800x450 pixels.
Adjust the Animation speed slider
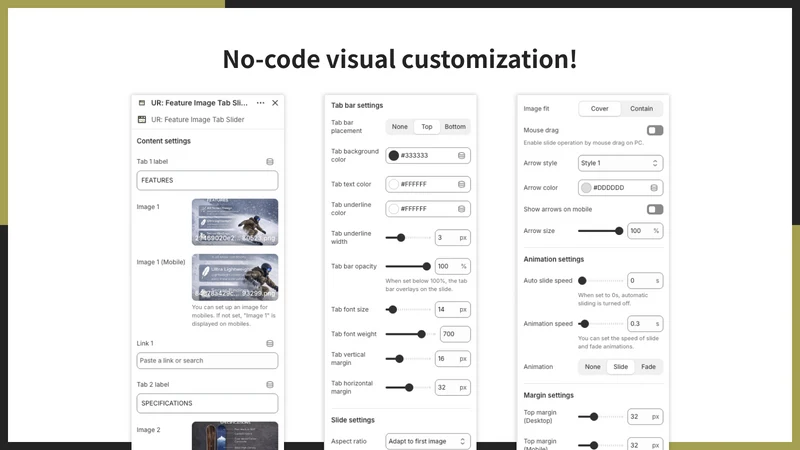coord(601,324)
